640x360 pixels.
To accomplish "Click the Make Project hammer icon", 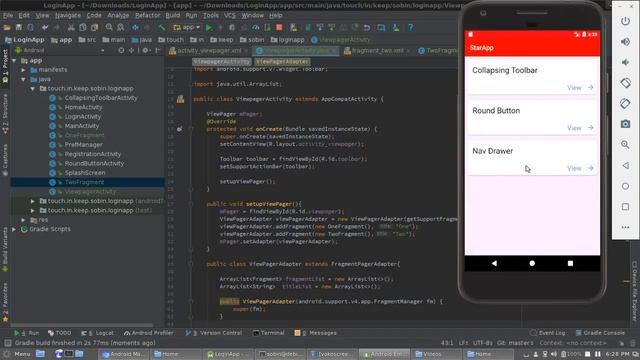I will tap(162, 27).
